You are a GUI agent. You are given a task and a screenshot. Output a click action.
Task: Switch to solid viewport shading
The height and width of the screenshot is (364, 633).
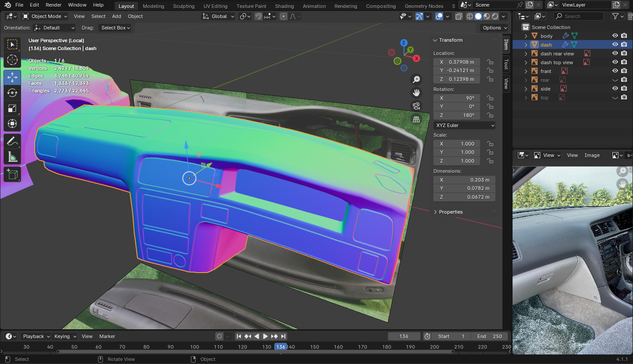tap(478, 16)
